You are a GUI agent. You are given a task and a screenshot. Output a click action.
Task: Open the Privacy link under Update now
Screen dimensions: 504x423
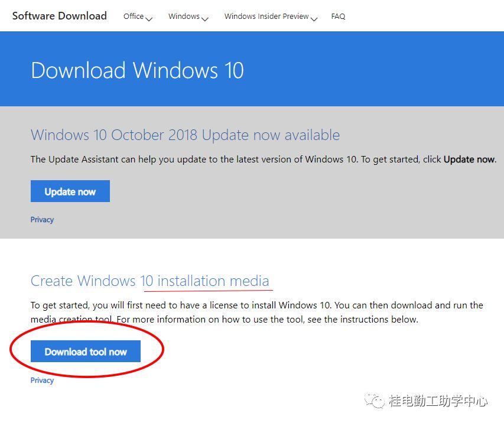pos(42,220)
